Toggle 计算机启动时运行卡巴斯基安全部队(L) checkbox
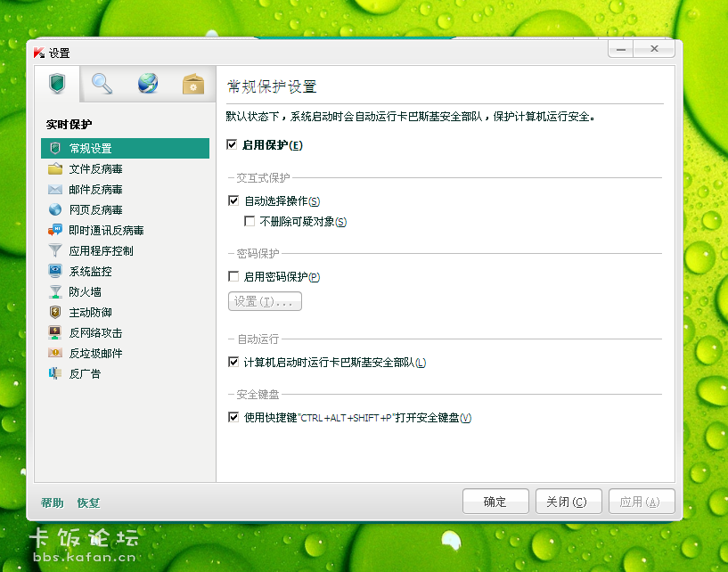This screenshot has height=572, width=728. point(233,362)
